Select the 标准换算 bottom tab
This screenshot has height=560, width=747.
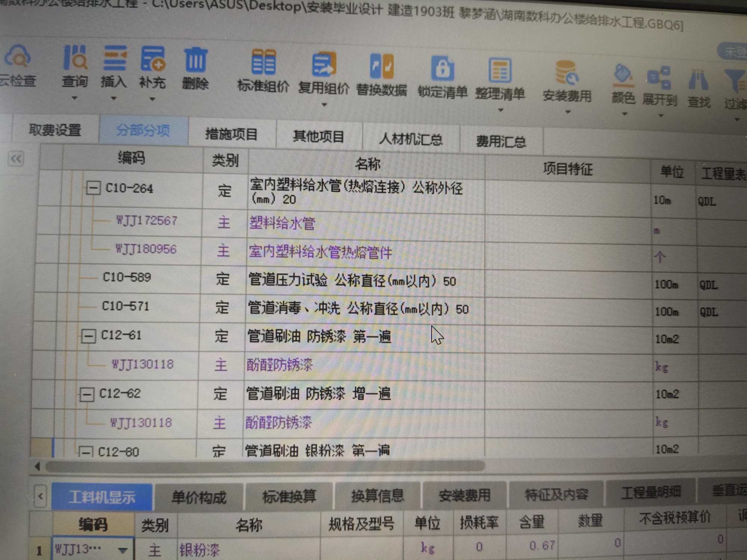[x=289, y=497]
